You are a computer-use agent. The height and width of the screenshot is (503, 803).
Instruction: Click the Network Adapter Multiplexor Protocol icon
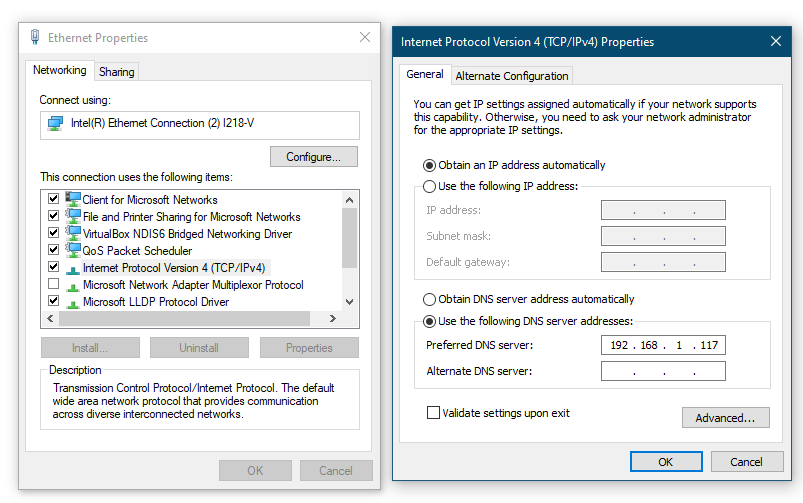click(73, 286)
